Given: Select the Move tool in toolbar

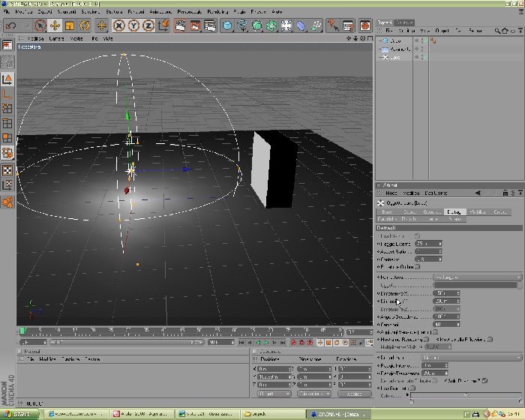Looking at the screenshot, I should (55, 25).
